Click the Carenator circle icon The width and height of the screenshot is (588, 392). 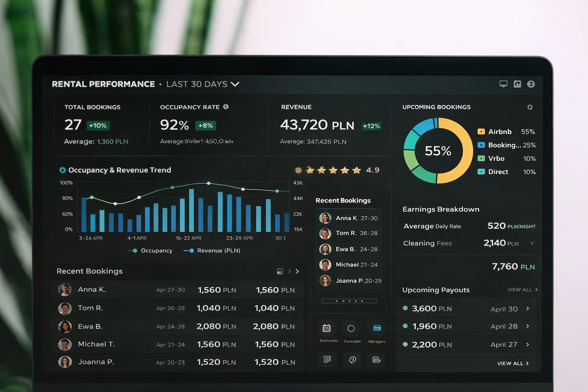351,328
